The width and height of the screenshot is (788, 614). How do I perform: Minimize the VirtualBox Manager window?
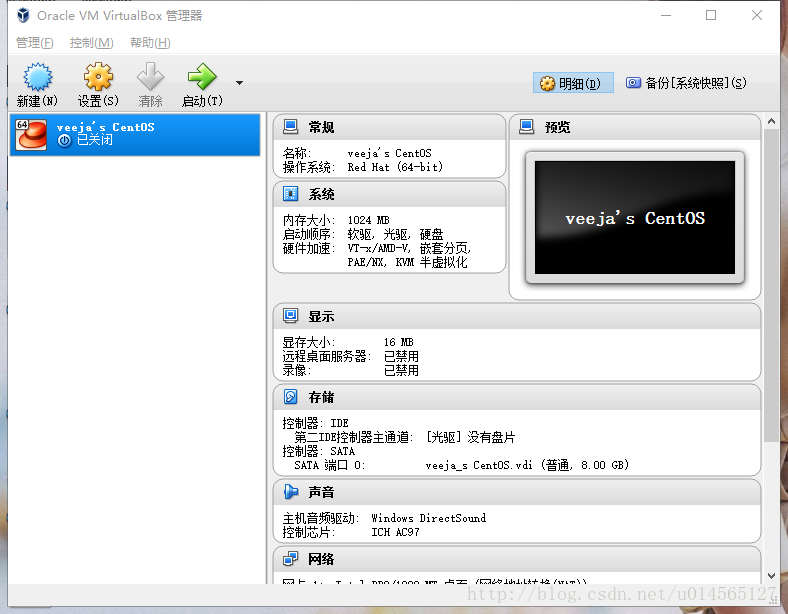(666, 16)
